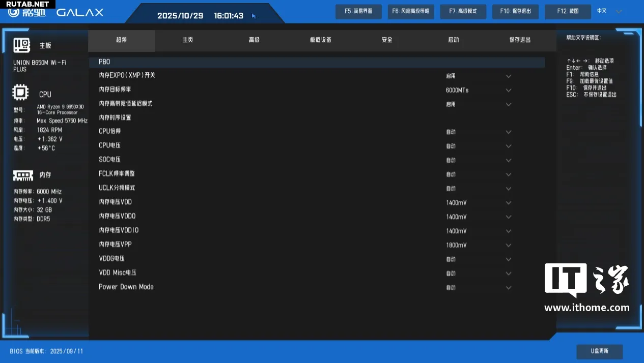Image resolution: width=644 pixels, height=363 pixels.
Task: Click the GALAX logo in the header
Action: [x=79, y=13]
